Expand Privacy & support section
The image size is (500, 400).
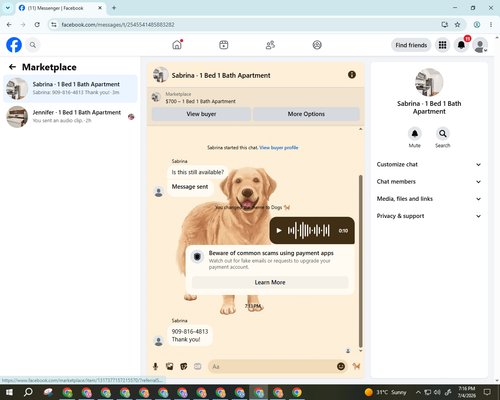click(429, 216)
